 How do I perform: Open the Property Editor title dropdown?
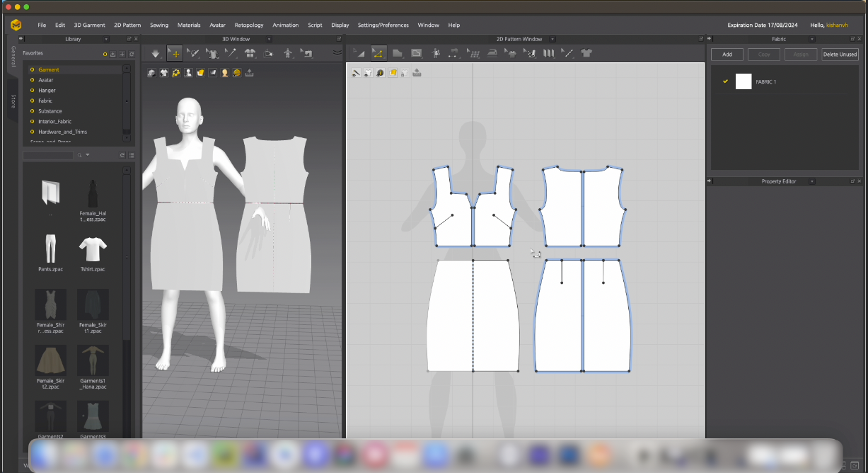(x=812, y=181)
